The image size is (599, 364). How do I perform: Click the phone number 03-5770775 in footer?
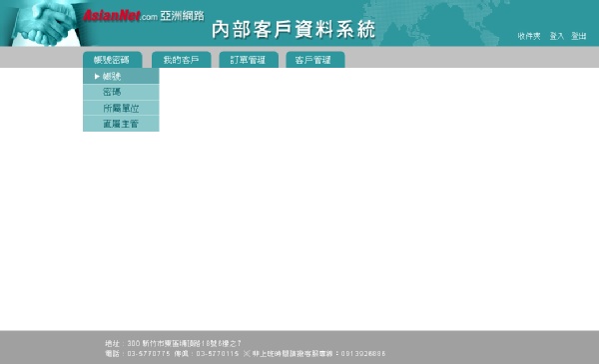click(x=149, y=354)
